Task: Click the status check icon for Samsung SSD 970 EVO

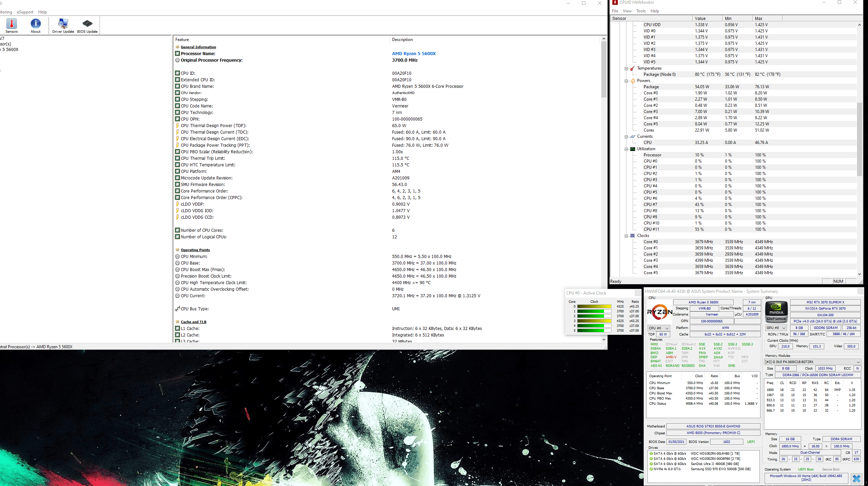Action: 651,469
